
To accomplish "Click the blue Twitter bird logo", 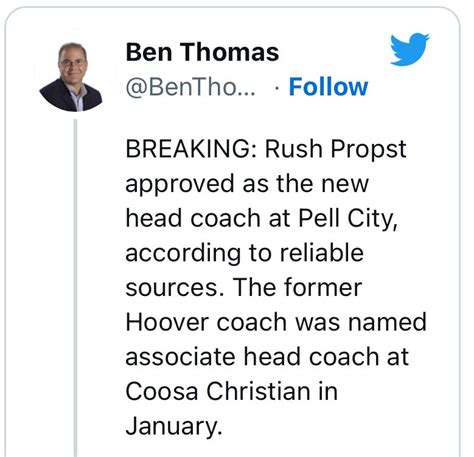I will point(410,49).
